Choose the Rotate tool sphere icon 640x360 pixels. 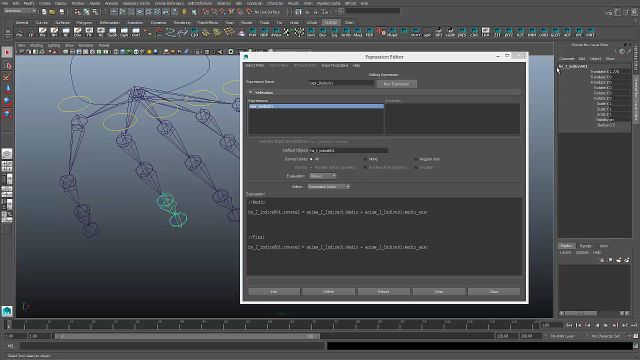tap(7, 101)
